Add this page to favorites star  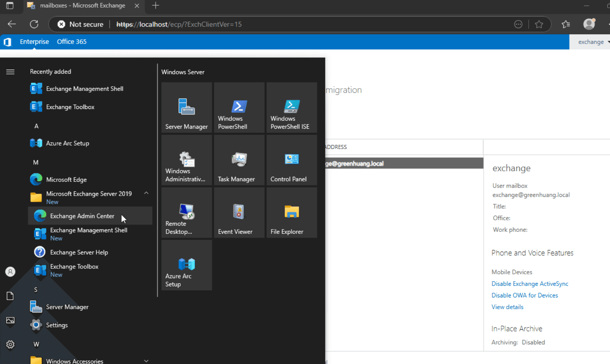(539, 24)
